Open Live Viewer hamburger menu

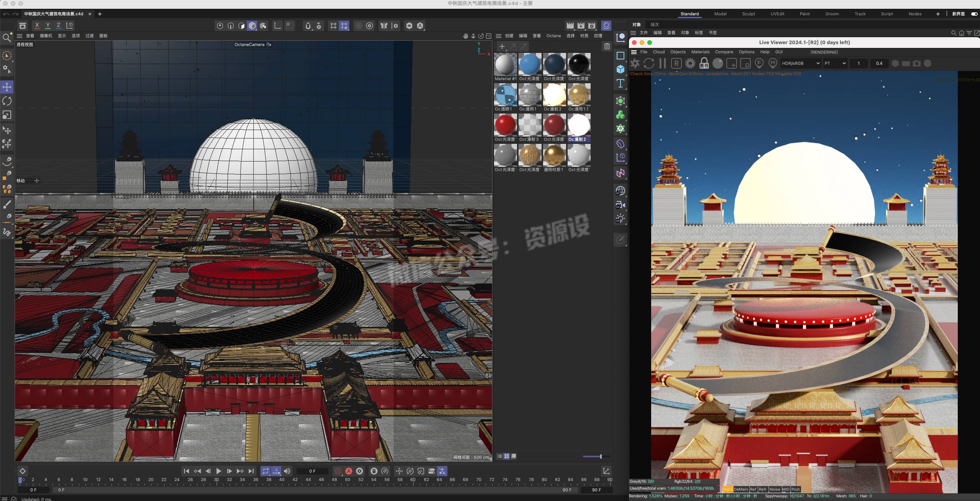tap(634, 52)
